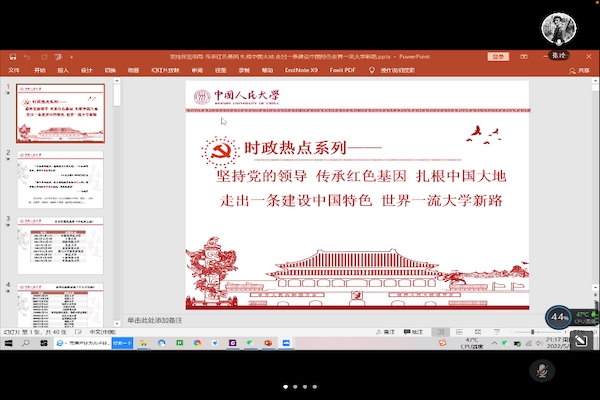
Task: Select slide 4 thumbnail in slide panel
Action: 60,305
